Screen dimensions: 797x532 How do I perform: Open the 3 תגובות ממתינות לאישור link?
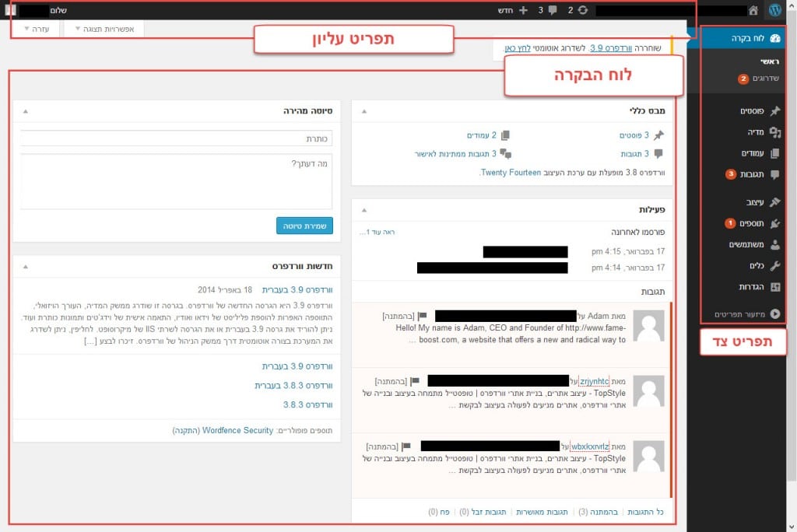(455, 153)
